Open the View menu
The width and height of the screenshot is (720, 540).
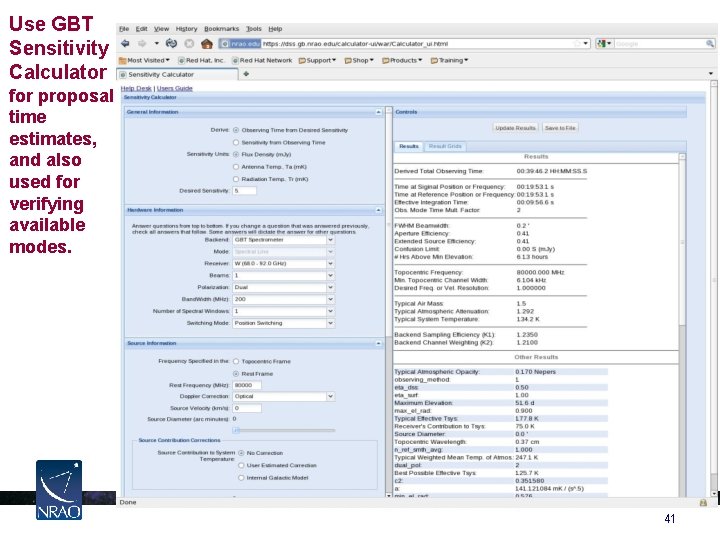coord(161,28)
